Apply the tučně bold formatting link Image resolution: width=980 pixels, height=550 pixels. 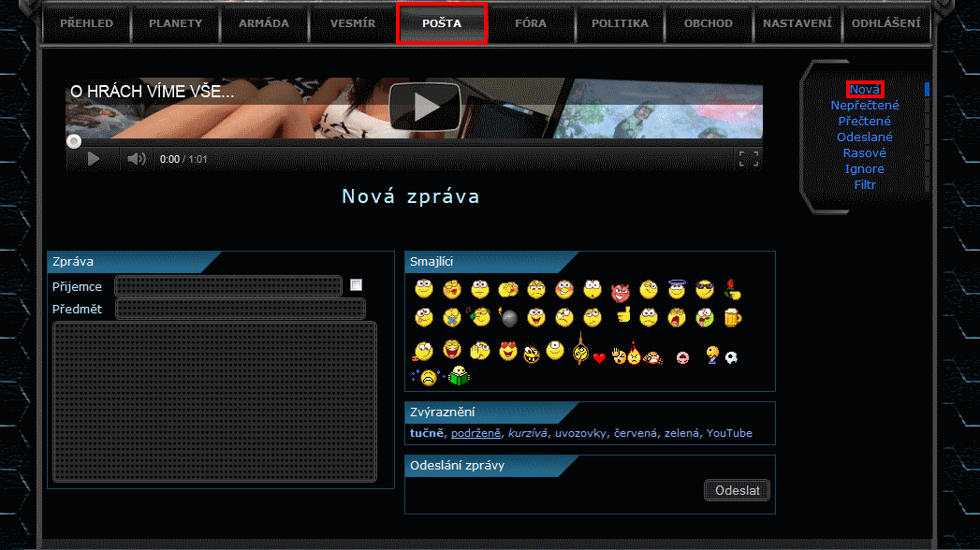click(x=427, y=433)
